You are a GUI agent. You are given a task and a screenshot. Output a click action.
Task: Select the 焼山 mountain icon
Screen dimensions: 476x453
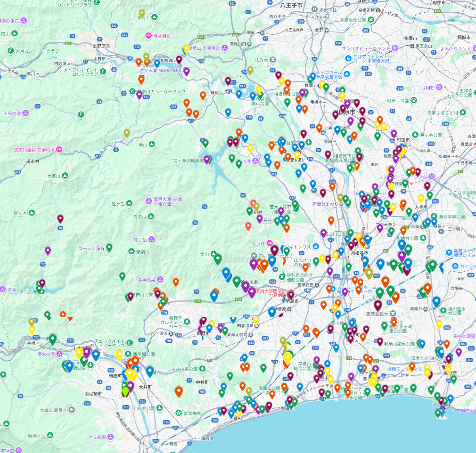coord(151,144)
